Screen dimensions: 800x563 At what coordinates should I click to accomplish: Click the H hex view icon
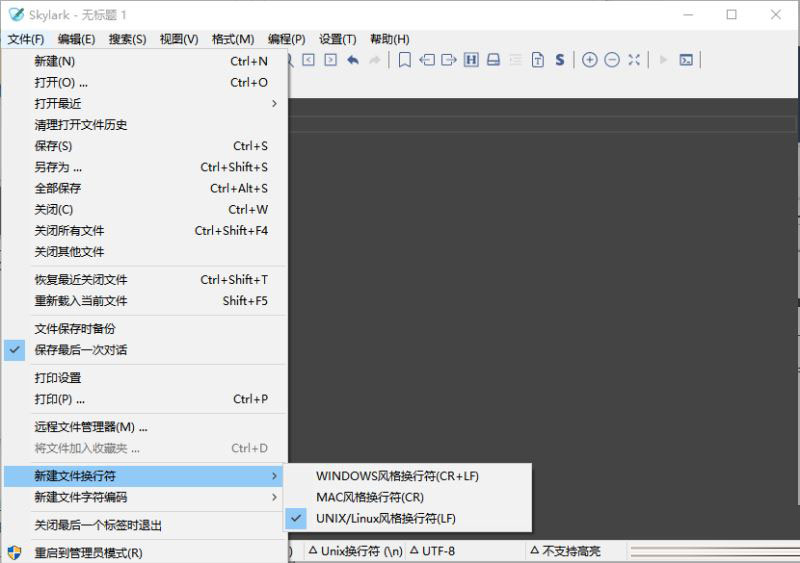tap(471, 60)
